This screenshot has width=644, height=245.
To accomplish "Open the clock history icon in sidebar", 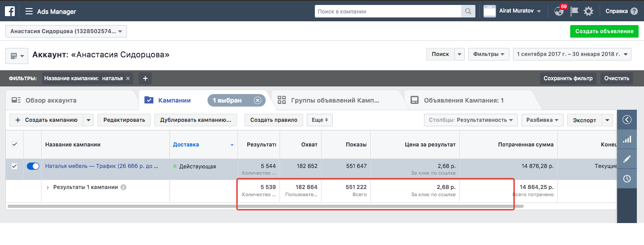I will [627, 179].
